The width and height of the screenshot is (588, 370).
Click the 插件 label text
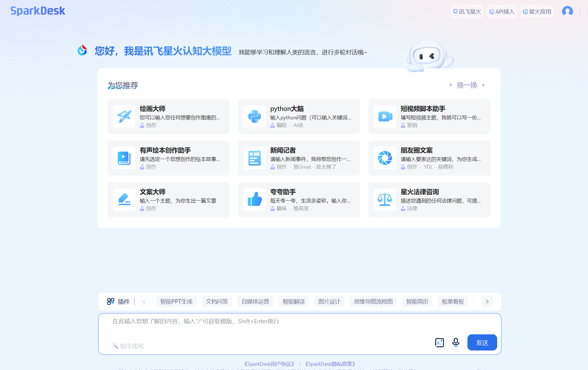[124, 302]
